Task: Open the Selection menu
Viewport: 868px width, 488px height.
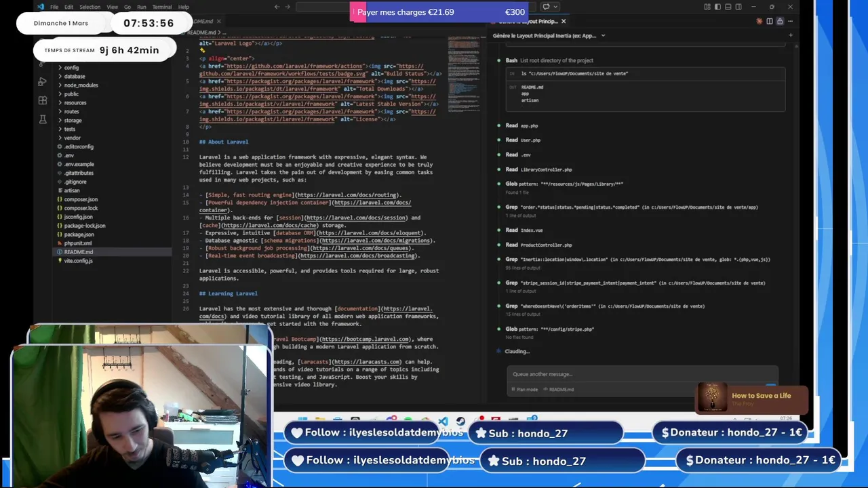Action: [90, 7]
